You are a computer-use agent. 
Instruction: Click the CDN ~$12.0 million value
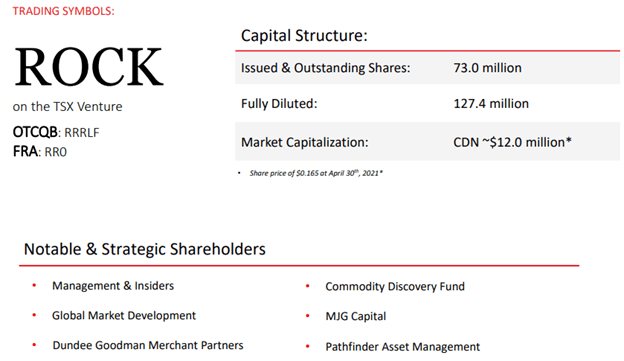512,142
